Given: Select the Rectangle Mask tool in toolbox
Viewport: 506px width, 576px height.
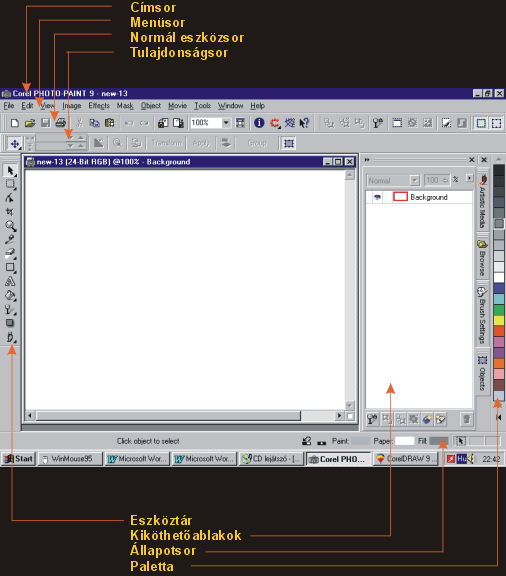Looking at the screenshot, I should [10, 184].
